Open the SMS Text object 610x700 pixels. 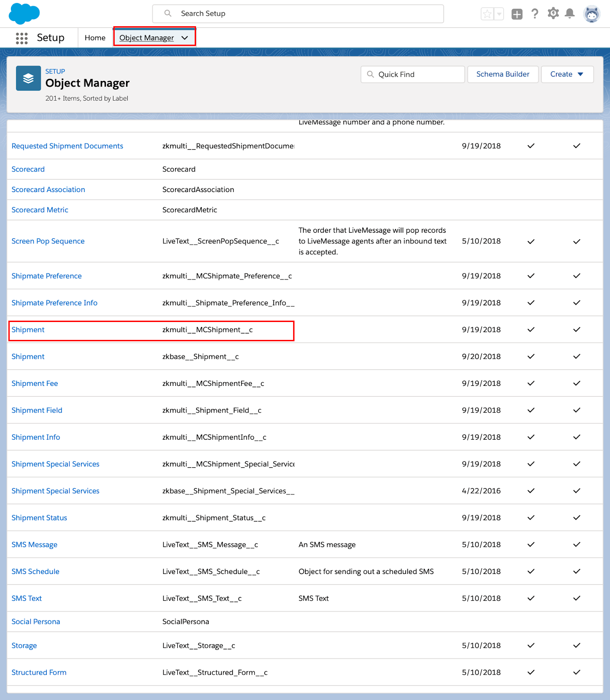click(x=27, y=598)
